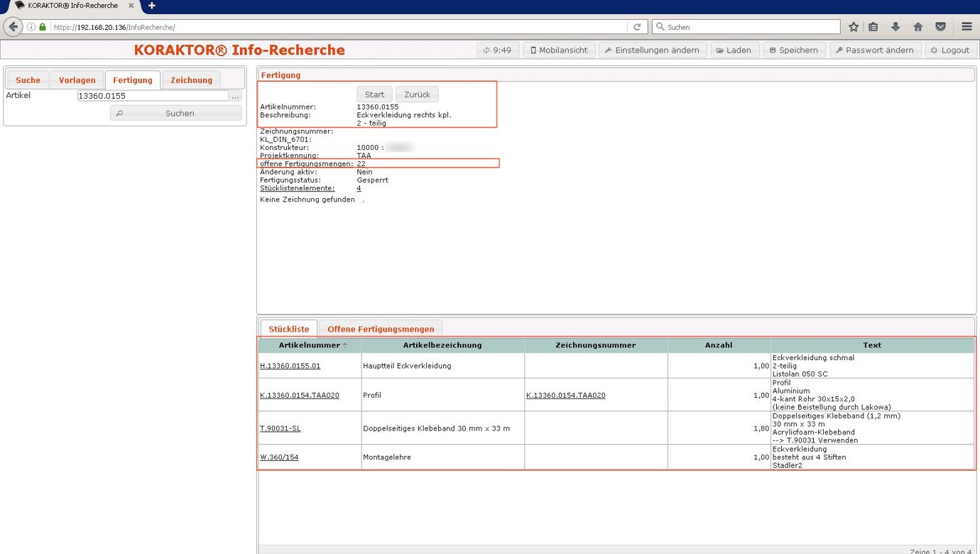
Task: Switch to Mobilansicht view
Action: coord(559,50)
